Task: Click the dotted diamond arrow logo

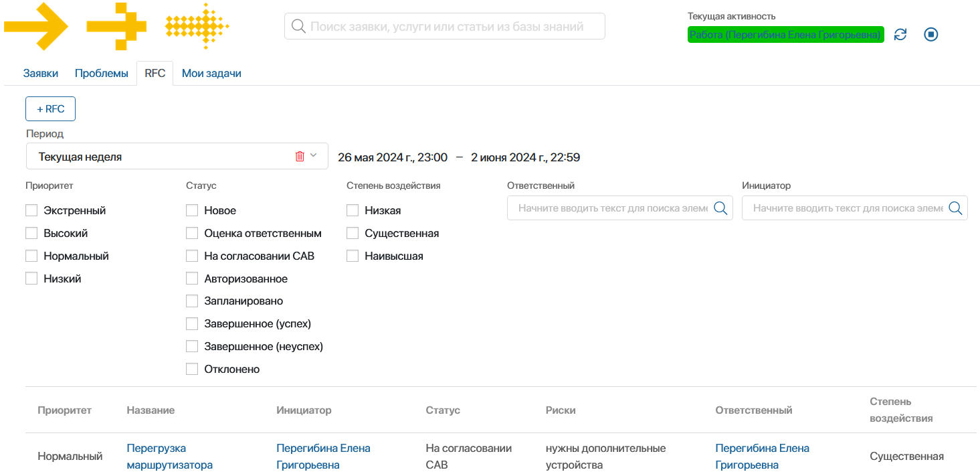Action: coord(197,27)
